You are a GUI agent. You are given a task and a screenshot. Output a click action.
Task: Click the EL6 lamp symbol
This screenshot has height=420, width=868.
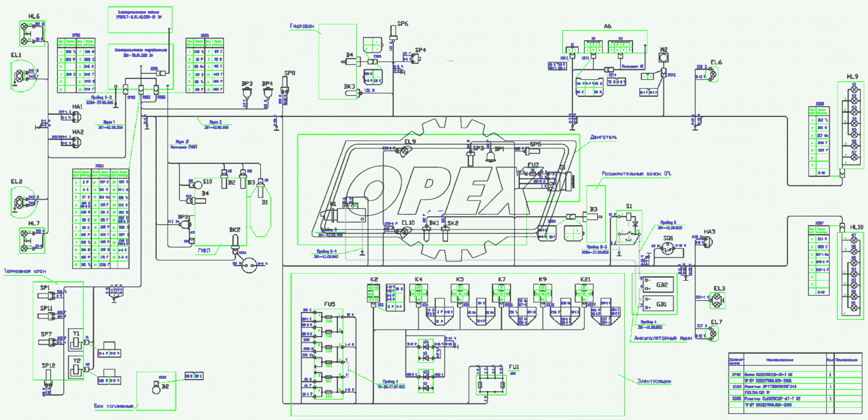tap(713, 74)
